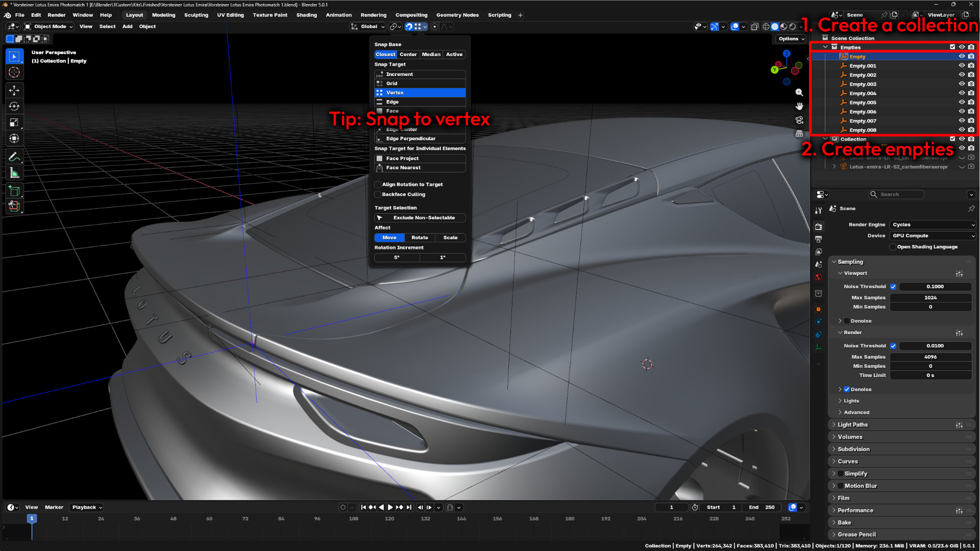This screenshot has height=551, width=980.
Task: Click the pan view hand icon
Action: click(799, 106)
